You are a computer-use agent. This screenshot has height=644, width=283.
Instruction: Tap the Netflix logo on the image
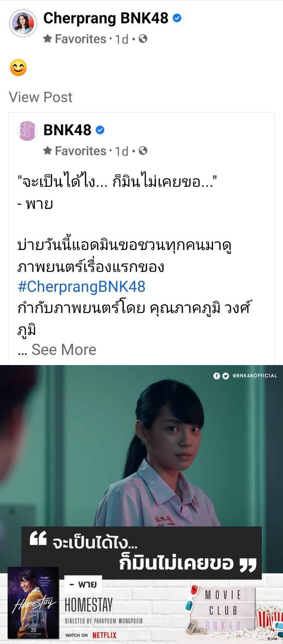click(104, 635)
